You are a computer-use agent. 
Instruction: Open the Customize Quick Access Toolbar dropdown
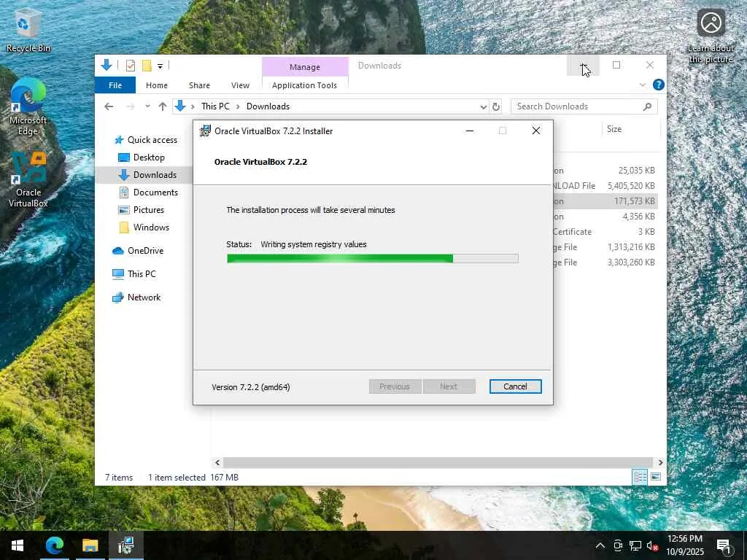(x=160, y=66)
